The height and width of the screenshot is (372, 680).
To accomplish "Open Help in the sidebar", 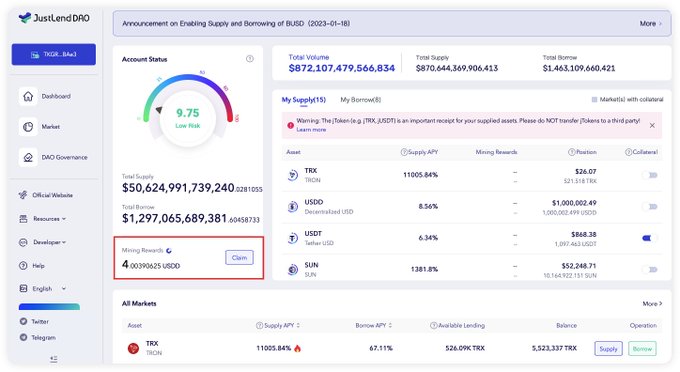I will [38, 265].
